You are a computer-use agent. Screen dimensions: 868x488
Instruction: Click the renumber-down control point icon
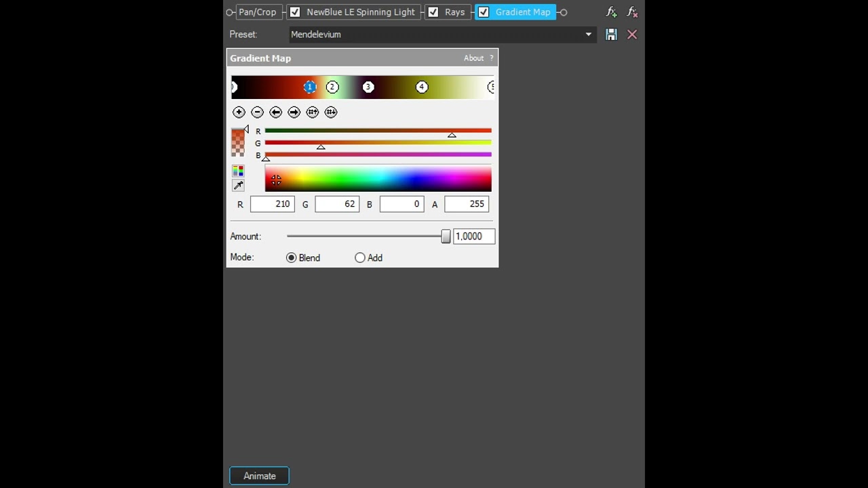pyautogui.click(x=331, y=113)
